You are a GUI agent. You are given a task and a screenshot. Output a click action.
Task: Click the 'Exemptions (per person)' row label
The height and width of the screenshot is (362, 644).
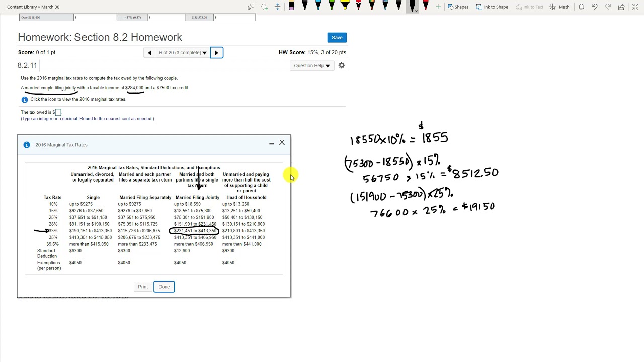pos(49,265)
